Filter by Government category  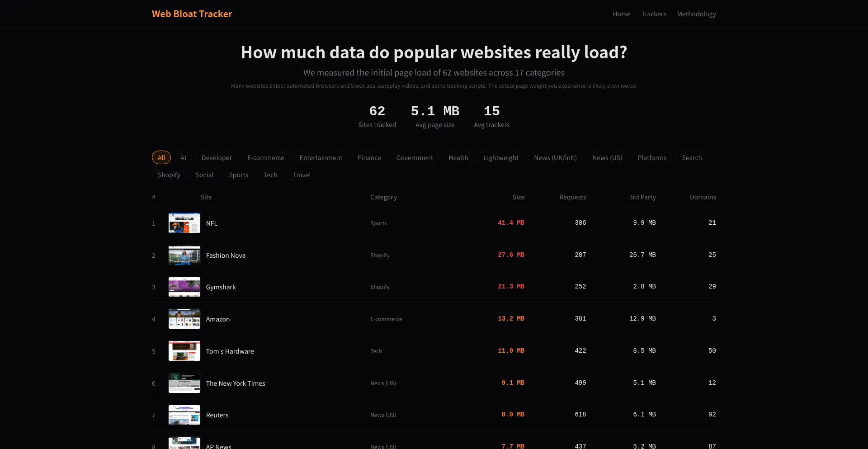415,157
